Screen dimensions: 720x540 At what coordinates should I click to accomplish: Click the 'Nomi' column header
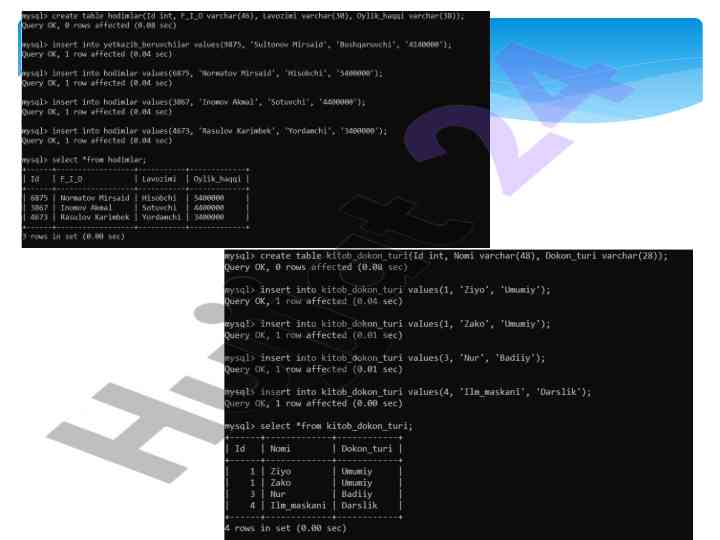(x=282, y=449)
